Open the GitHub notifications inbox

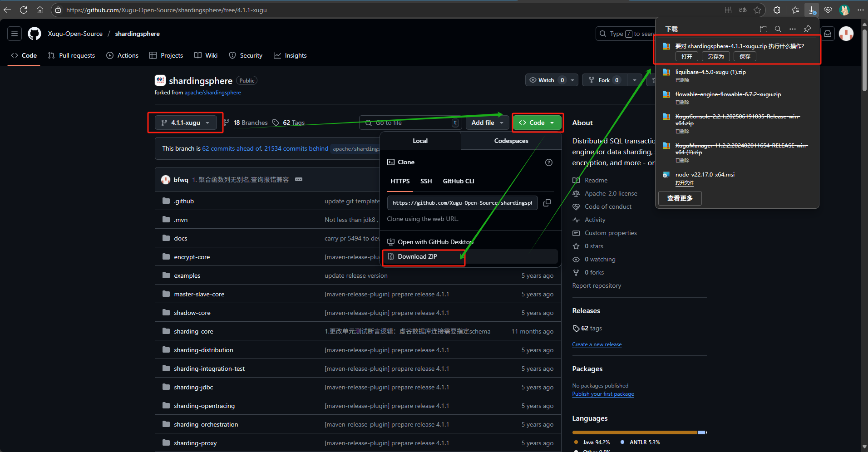click(828, 34)
